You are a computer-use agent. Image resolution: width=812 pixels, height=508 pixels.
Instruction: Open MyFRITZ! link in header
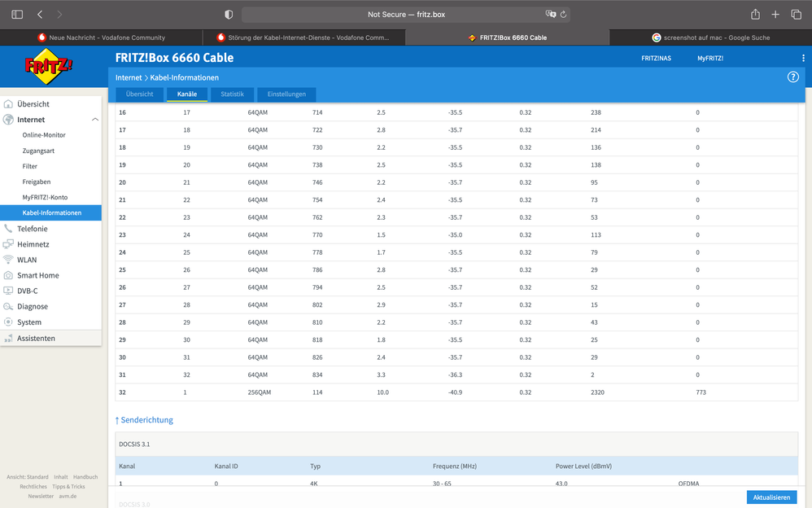(710, 58)
